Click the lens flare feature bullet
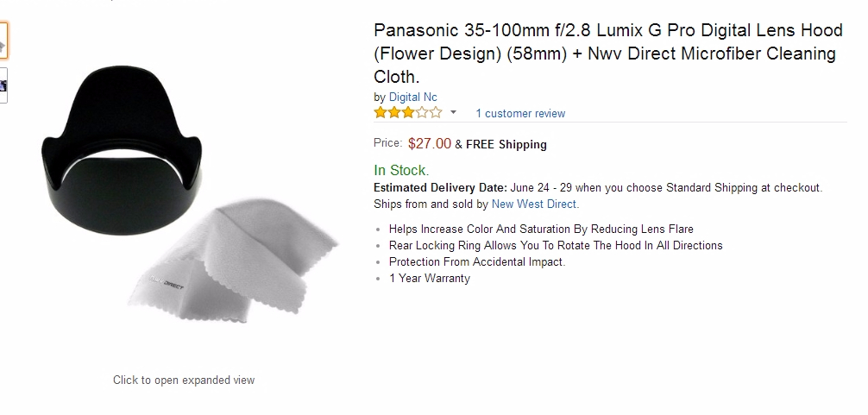Screen dimensions: 868x415 point(541,230)
